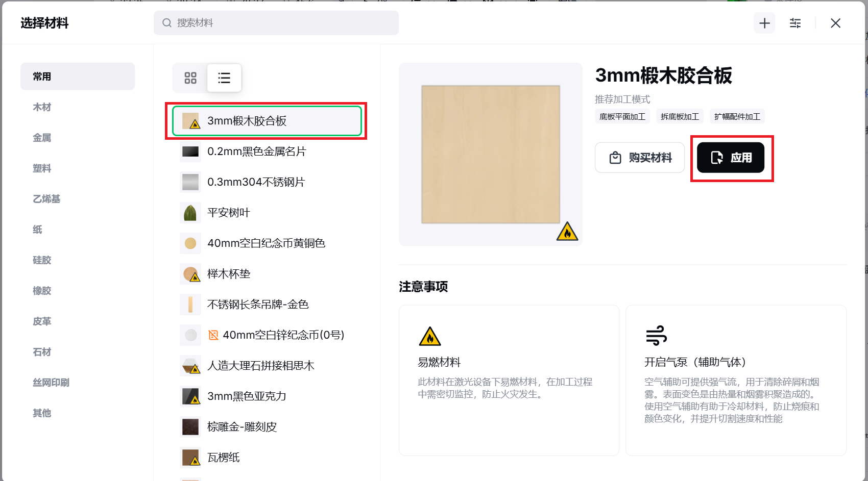Switch to list view layout
This screenshot has width=868, height=481.
[x=224, y=78]
